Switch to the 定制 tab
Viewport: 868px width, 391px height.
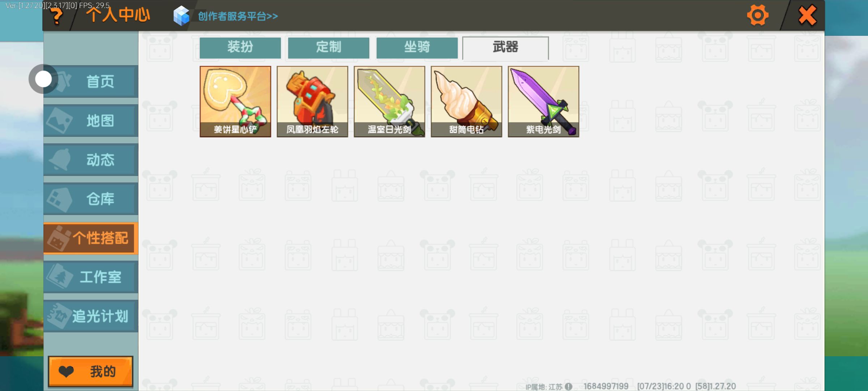(329, 47)
